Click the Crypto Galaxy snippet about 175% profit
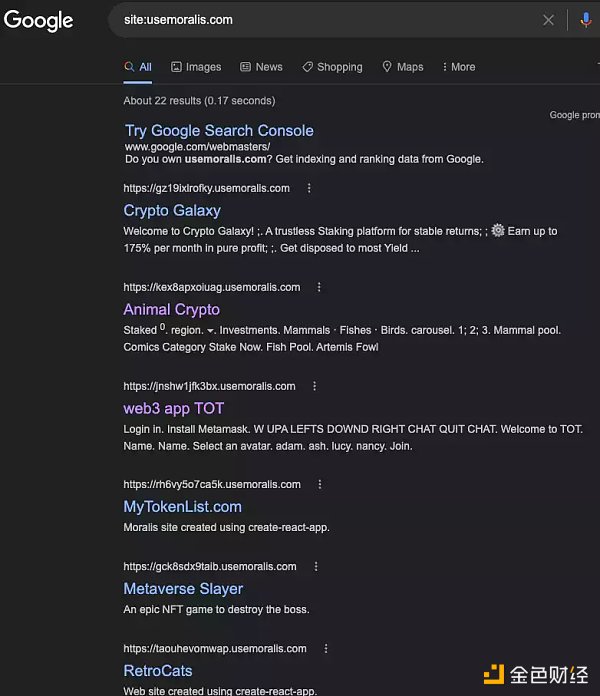 (x=340, y=240)
